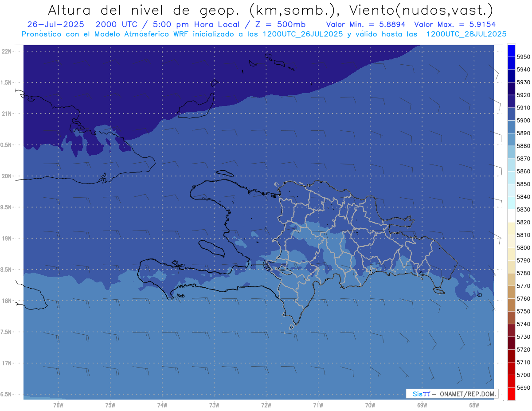Click the 5890 colorbar value
Viewport: 532px width, 411px height.
point(524,133)
